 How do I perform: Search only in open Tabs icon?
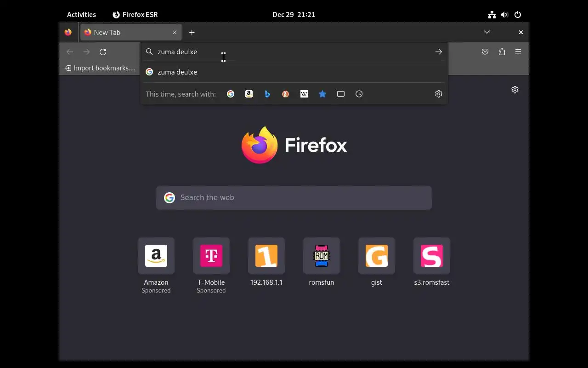click(341, 94)
